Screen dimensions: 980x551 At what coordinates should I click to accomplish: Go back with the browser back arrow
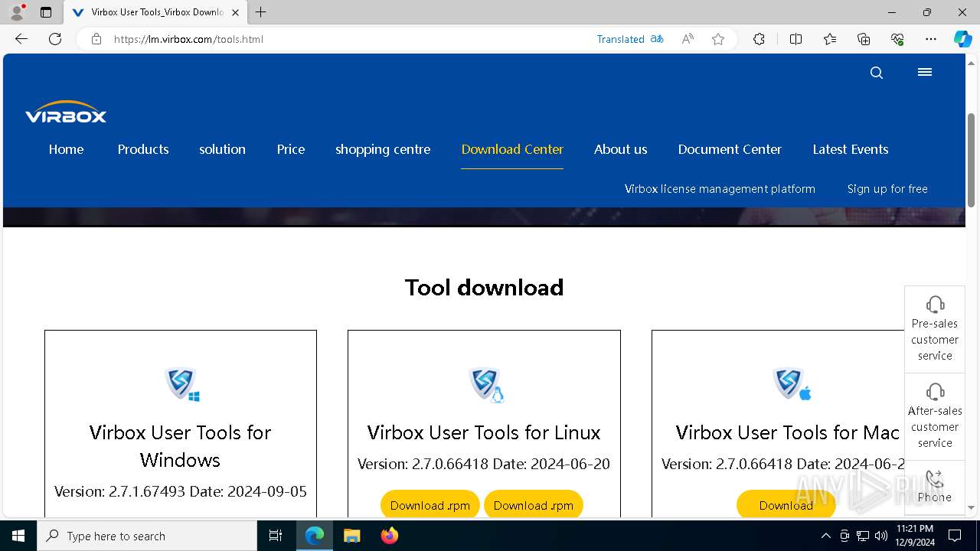click(x=21, y=39)
